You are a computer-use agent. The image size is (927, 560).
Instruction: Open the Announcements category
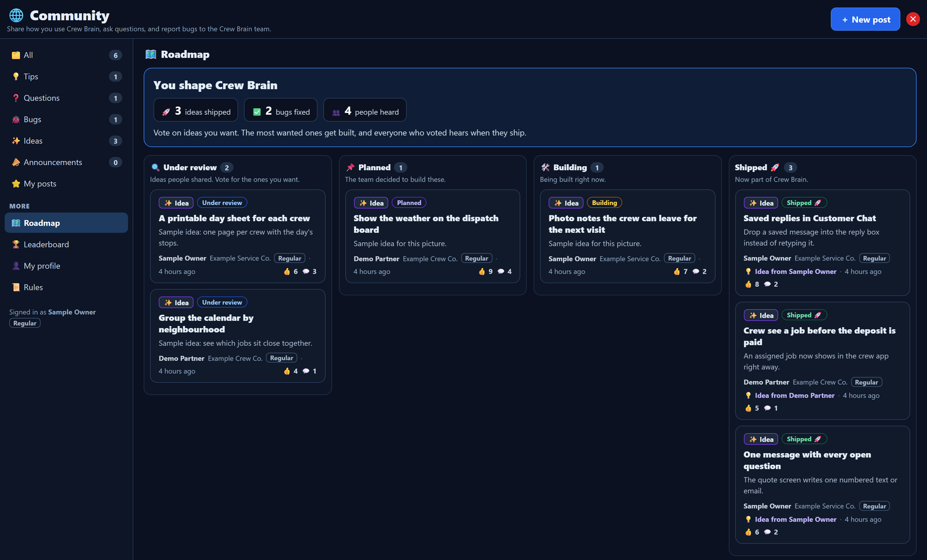tap(66, 162)
